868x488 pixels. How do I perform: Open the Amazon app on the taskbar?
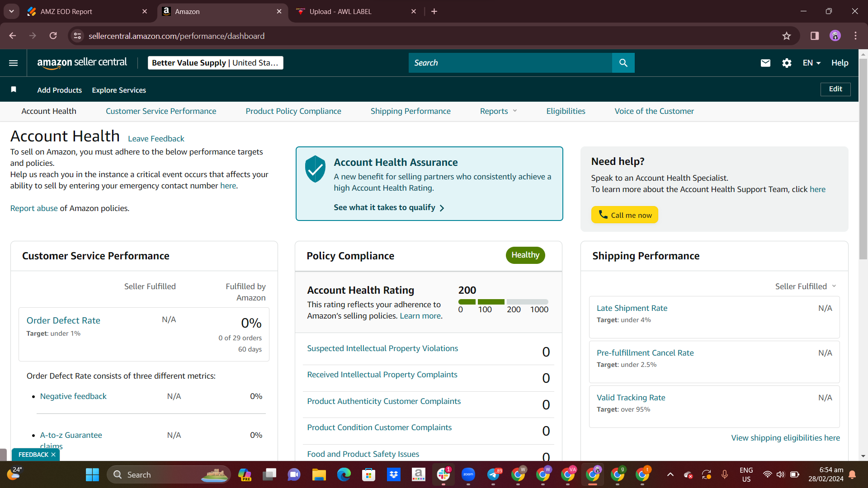tap(419, 474)
